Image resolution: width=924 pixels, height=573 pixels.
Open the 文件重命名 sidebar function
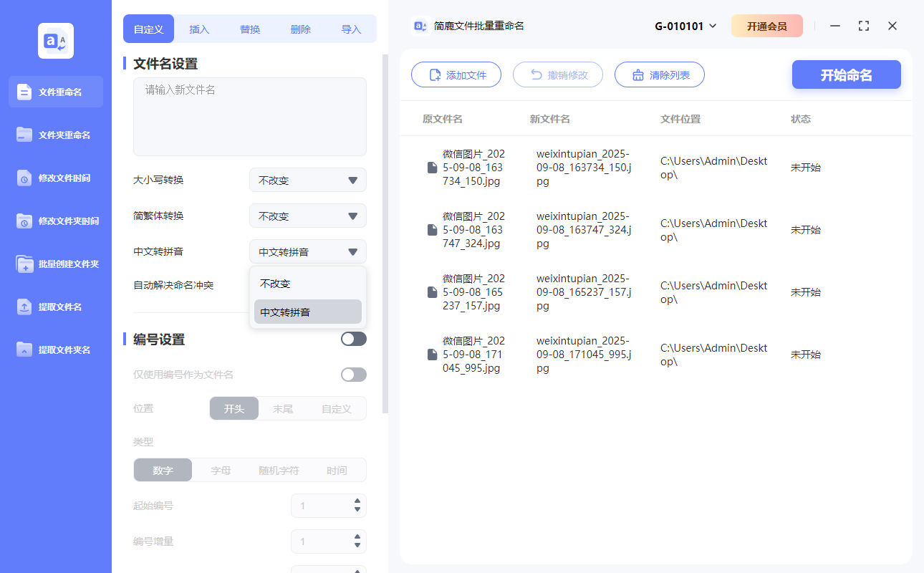(55, 92)
